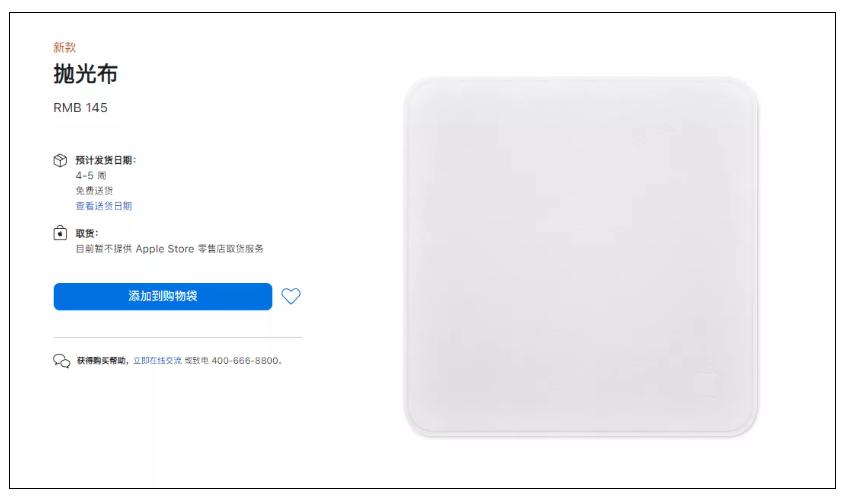The width and height of the screenshot is (849, 499).
Task: Click the pickup shopping bag icon
Action: pos(60,233)
